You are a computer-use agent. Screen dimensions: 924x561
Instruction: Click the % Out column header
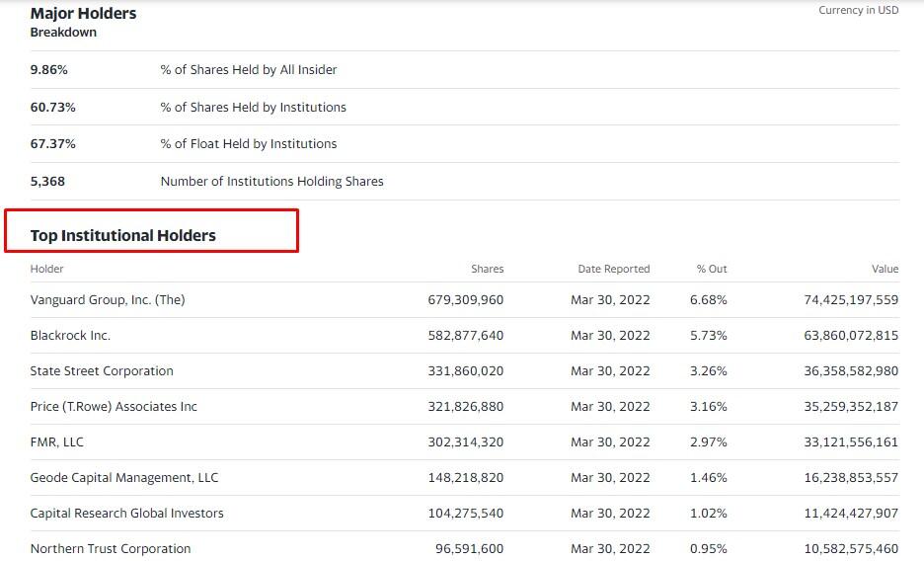[x=712, y=269]
